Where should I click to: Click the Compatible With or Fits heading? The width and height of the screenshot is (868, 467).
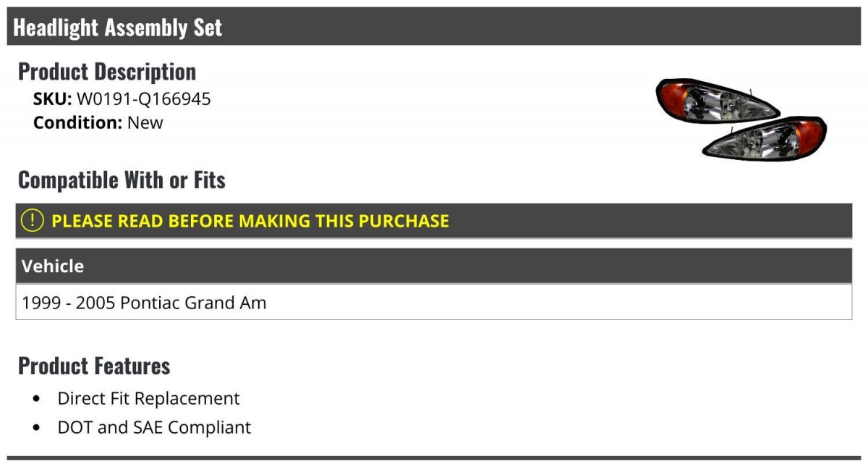122,180
